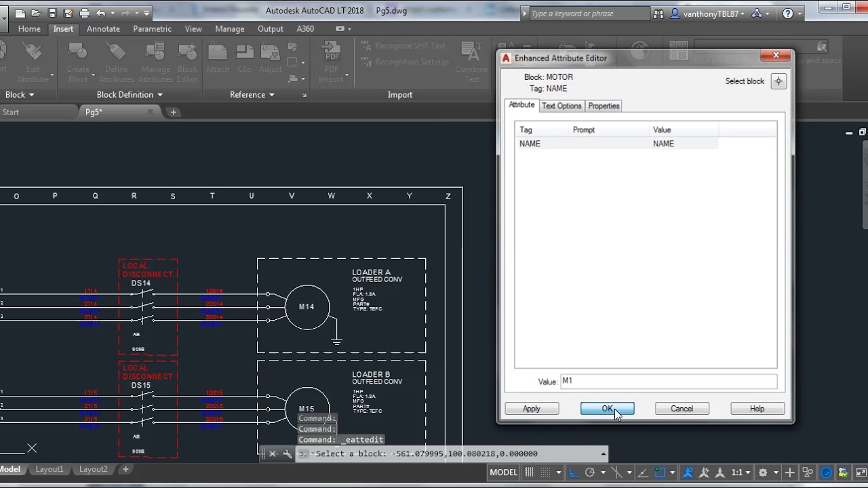Click the annotation monitor plus icon
The image size is (868, 488).
[x=789, y=472]
